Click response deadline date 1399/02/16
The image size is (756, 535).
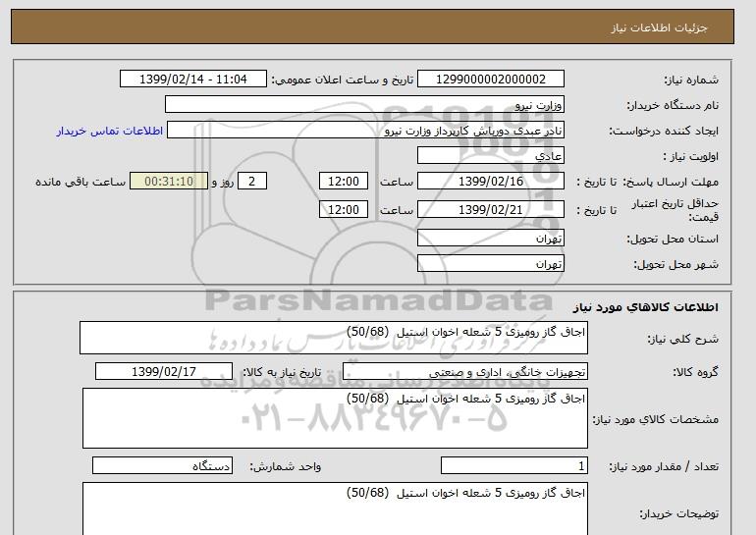coord(490,182)
